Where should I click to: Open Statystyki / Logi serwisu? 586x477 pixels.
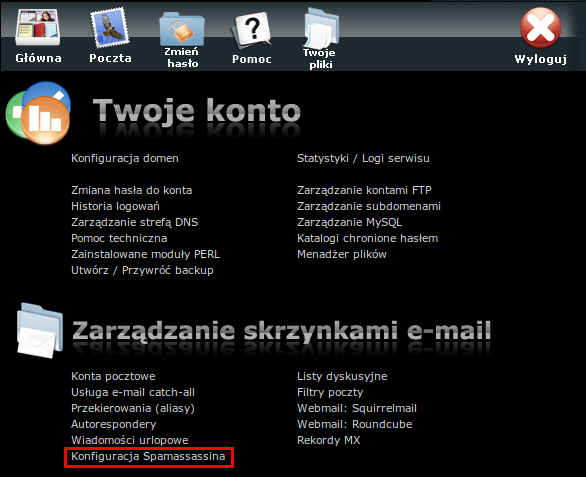pos(363,159)
